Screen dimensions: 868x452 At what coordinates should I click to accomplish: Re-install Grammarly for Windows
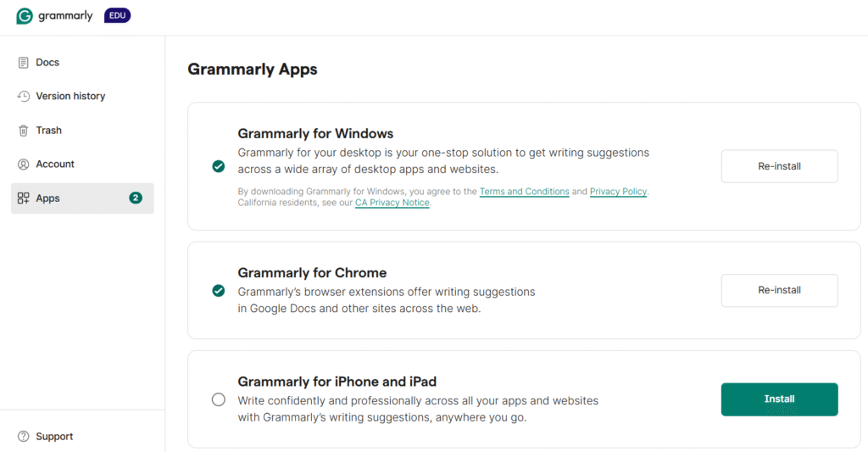[779, 166]
